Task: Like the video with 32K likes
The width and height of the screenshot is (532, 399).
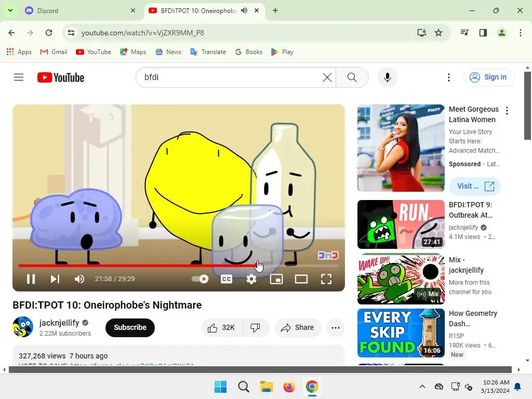Action: (x=222, y=327)
